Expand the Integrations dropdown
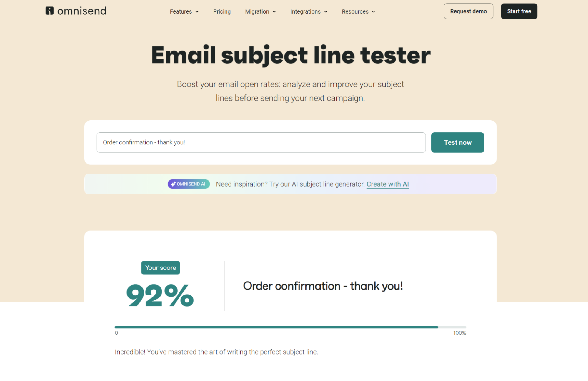The image size is (588, 381). coord(309,11)
